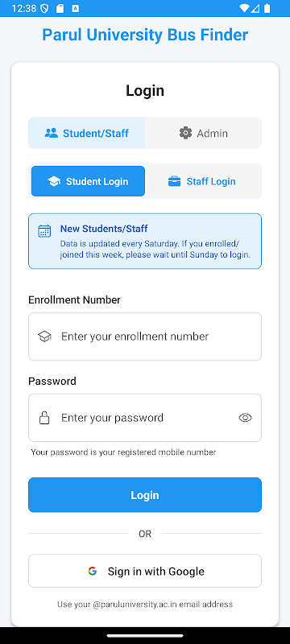This screenshot has width=290, height=644.
Task: Tap the New Students/Staff info banner
Action: coord(145,241)
